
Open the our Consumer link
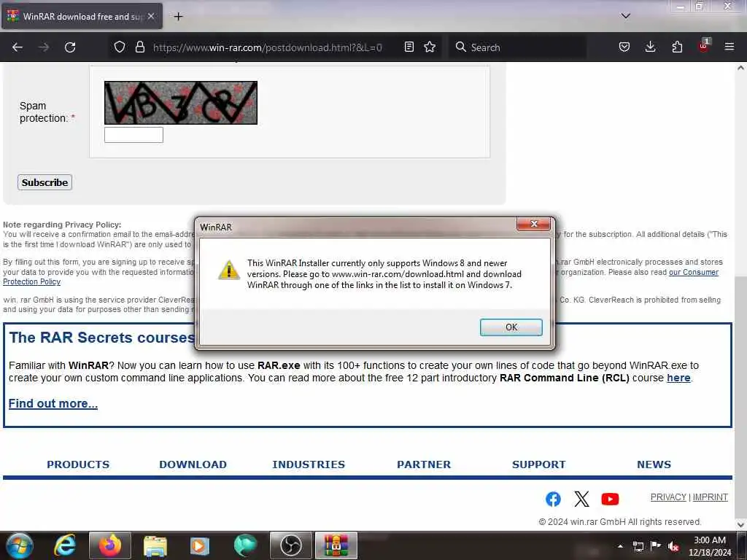[x=693, y=273]
